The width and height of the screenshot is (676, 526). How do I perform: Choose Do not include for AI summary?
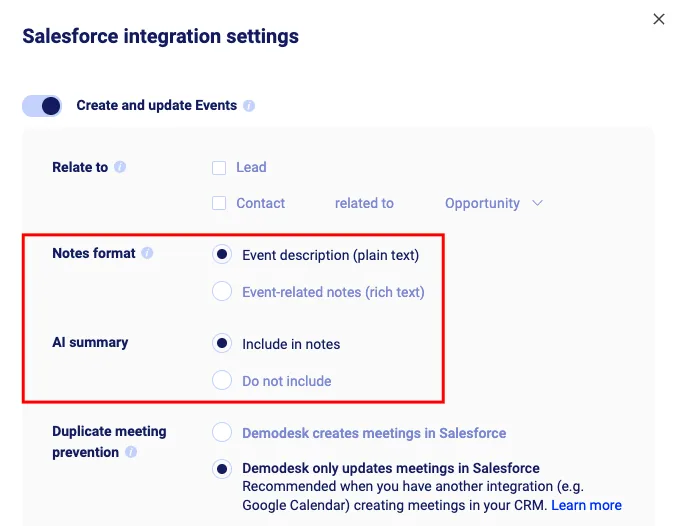coord(222,380)
